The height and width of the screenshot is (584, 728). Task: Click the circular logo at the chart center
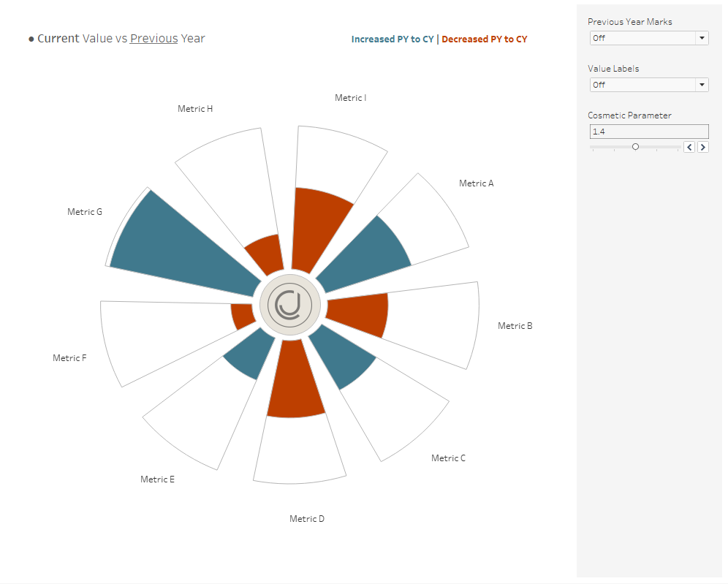pyautogui.click(x=290, y=306)
